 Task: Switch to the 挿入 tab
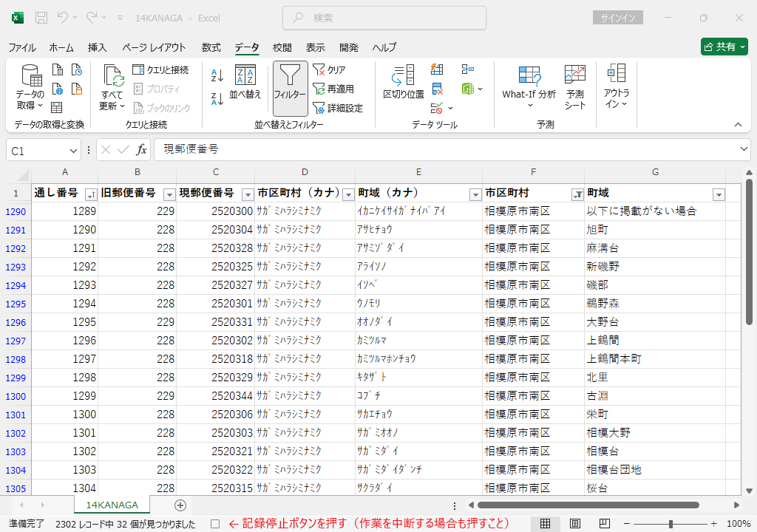97,47
